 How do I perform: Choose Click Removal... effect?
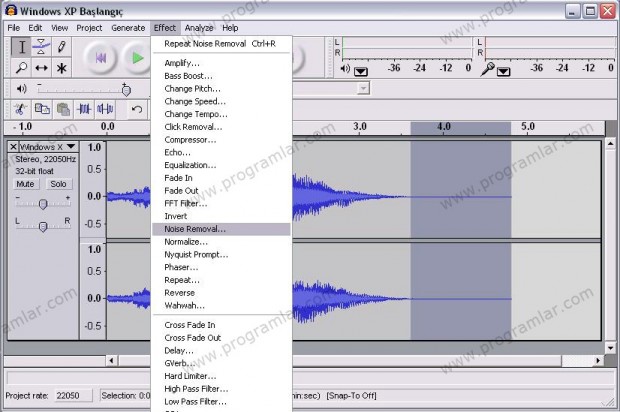tap(221, 127)
